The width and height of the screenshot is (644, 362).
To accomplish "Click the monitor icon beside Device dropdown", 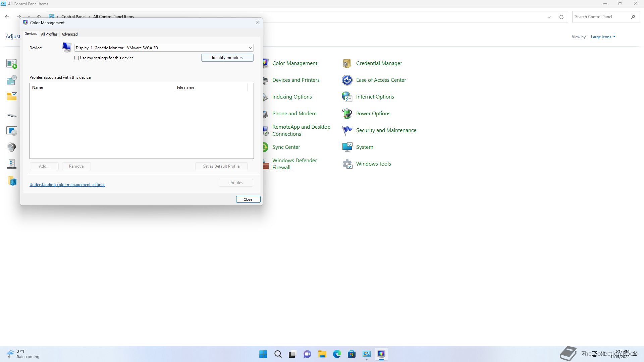I will click(67, 47).
